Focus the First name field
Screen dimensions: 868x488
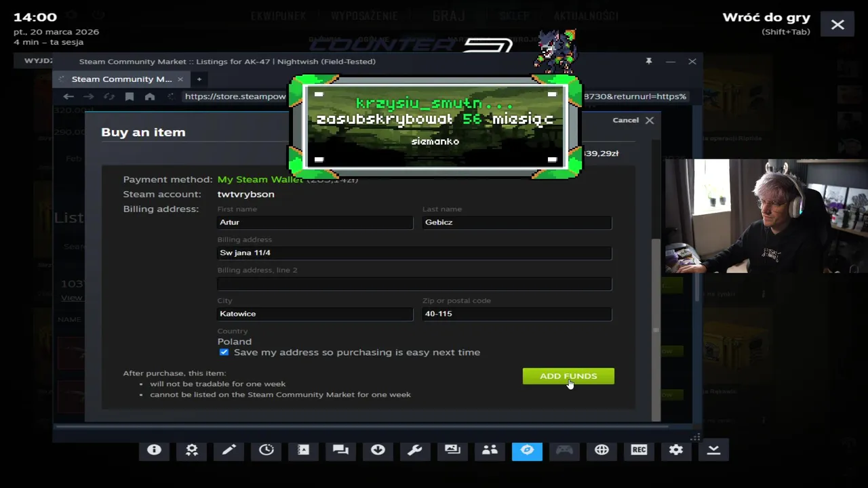pyautogui.click(x=315, y=222)
